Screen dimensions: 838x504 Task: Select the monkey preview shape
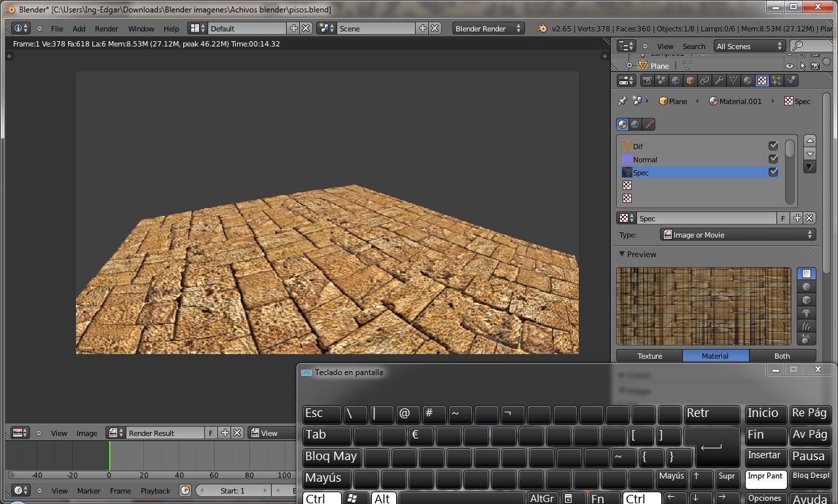coord(806,313)
